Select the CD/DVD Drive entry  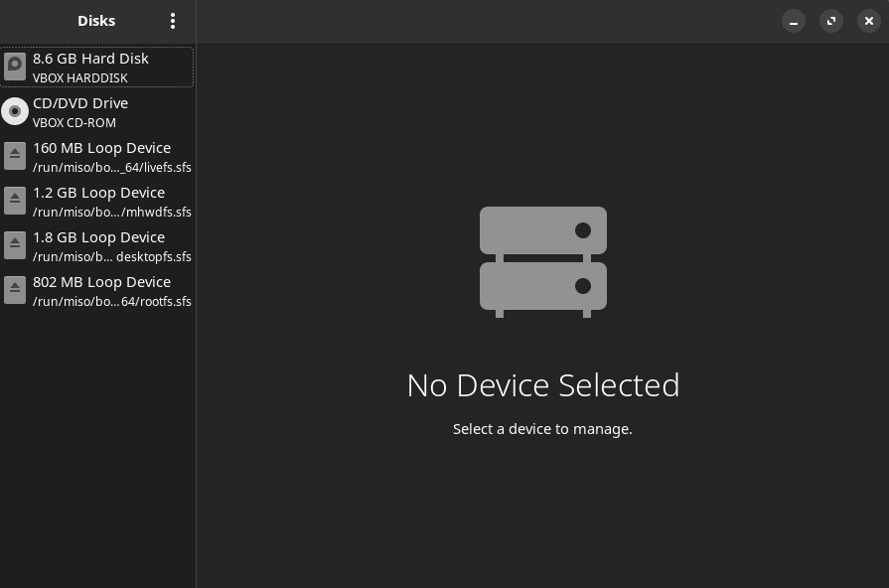point(96,111)
